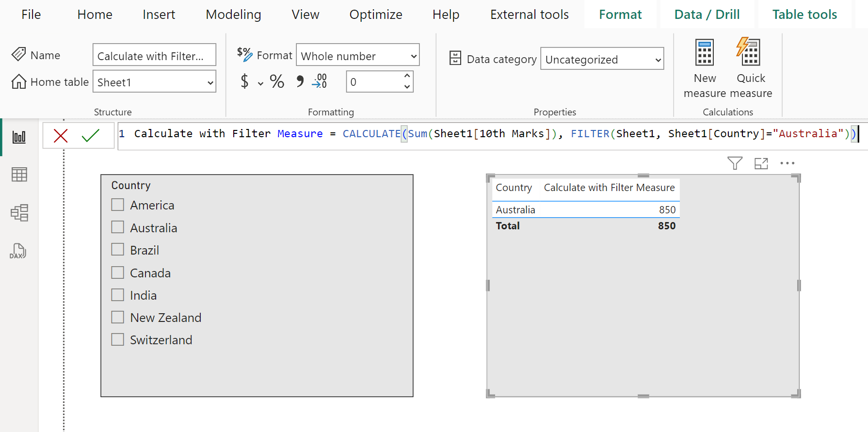Apply percentage format to measure
The height and width of the screenshot is (432, 868).
[x=277, y=81]
